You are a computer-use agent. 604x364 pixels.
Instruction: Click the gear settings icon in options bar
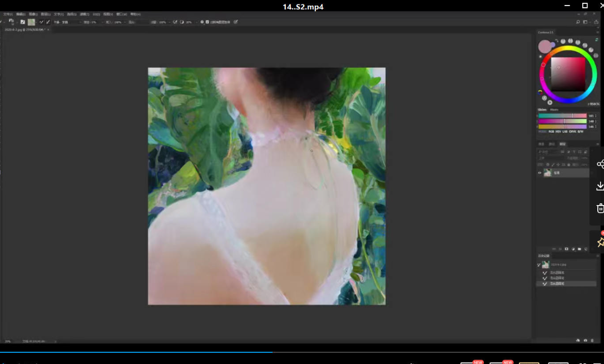(202, 22)
